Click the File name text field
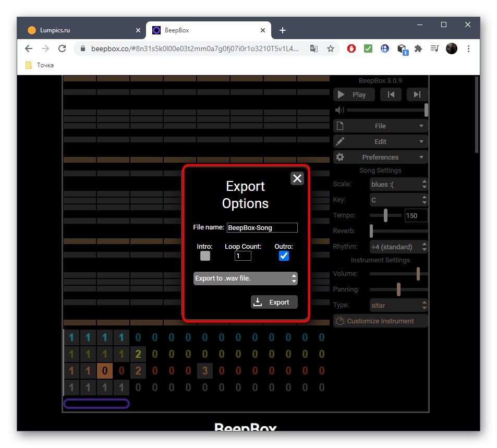Image resolution: width=497 pixels, height=448 pixels. [262, 227]
